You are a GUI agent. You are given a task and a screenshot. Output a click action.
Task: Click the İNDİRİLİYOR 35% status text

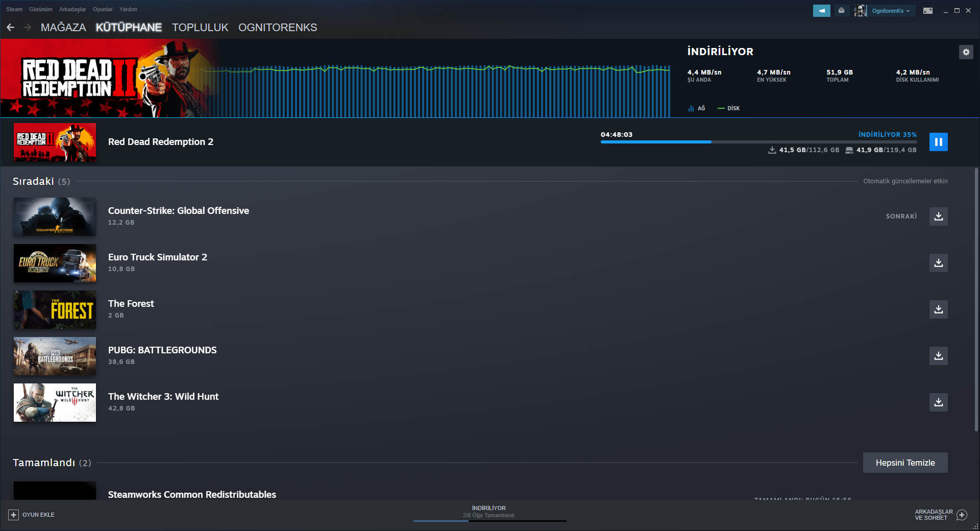[x=888, y=134]
